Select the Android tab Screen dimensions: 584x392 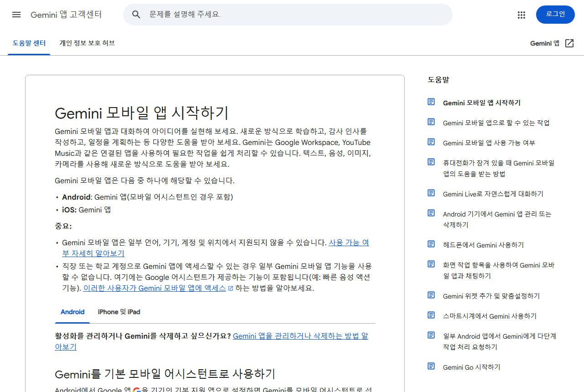point(73,312)
